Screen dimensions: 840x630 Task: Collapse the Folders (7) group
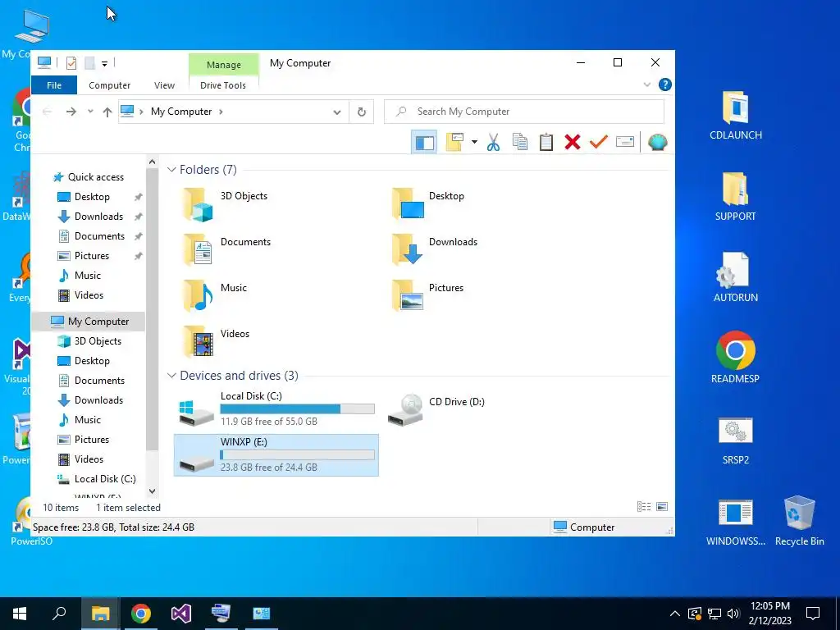[x=171, y=170]
